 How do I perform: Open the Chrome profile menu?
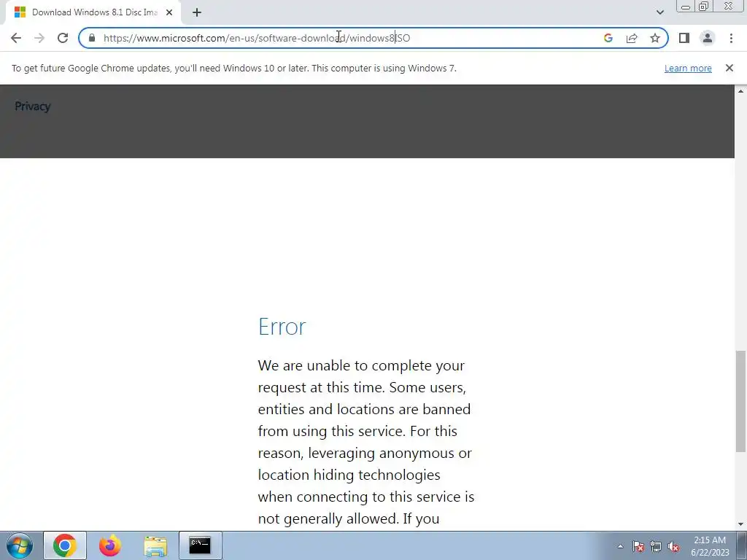(x=708, y=38)
